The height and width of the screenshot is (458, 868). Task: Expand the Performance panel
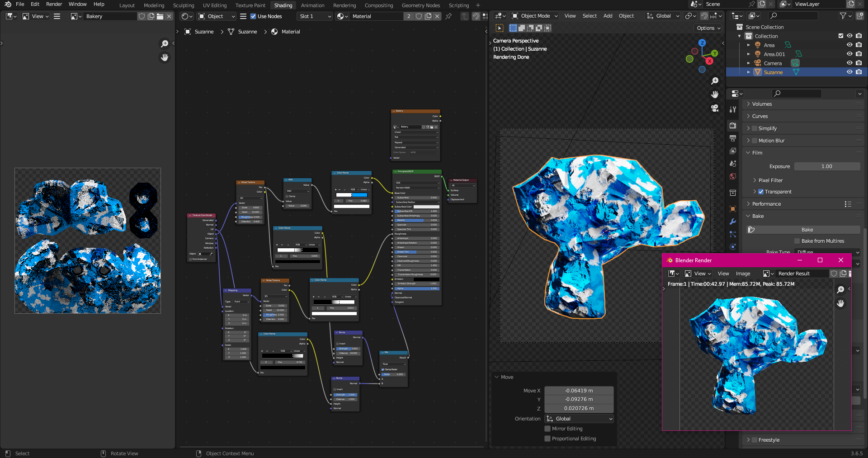click(x=766, y=204)
